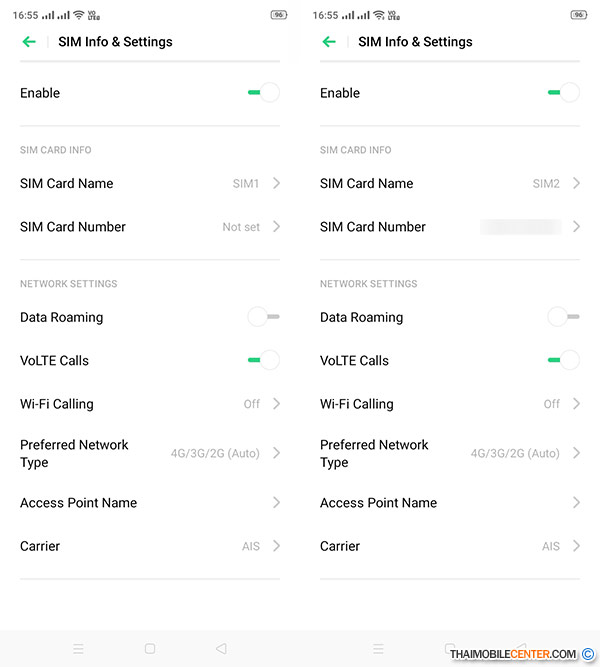
Task: Open Access Point Name on the right screen
Action: tap(450, 503)
